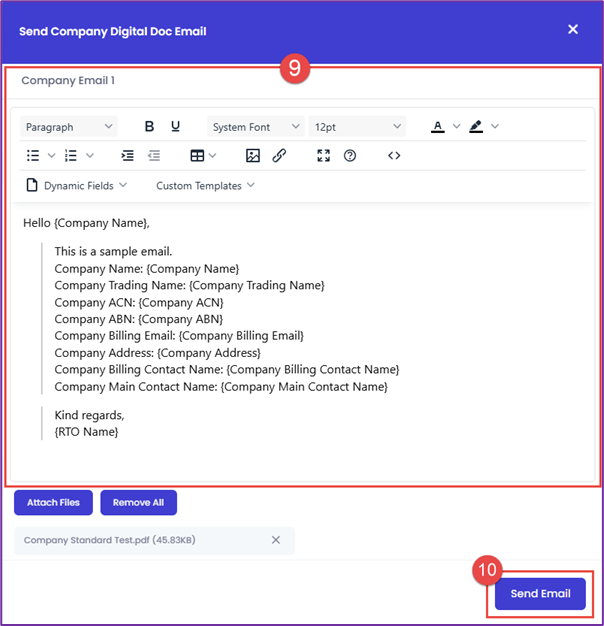604x626 pixels.
Task: Click the increase indent icon
Action: pos(127,156)
